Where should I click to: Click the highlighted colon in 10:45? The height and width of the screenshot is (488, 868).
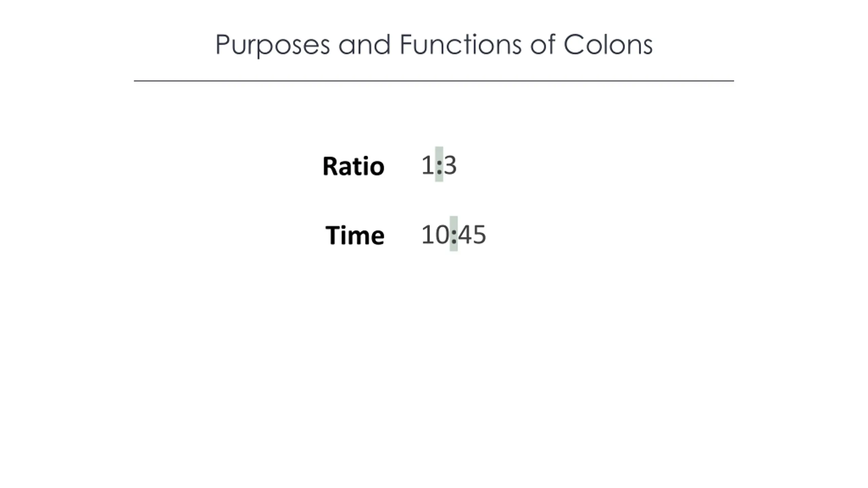pyautogui.click(x=454, y=234)
